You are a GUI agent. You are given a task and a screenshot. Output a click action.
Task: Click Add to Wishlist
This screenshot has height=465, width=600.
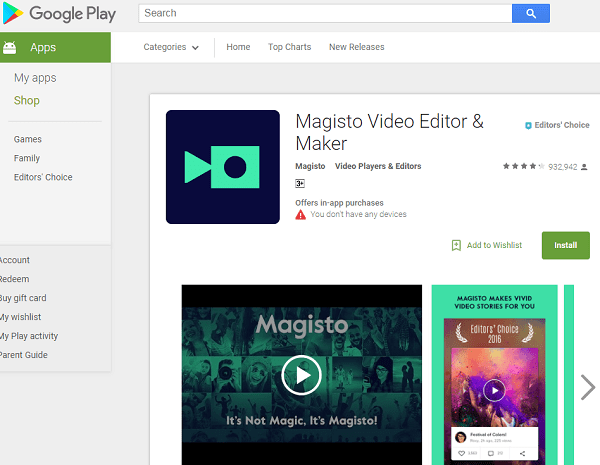pos(494,245)
